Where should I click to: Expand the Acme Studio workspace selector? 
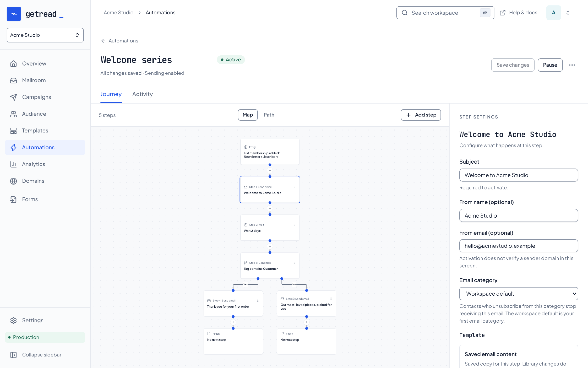point(45,35)
